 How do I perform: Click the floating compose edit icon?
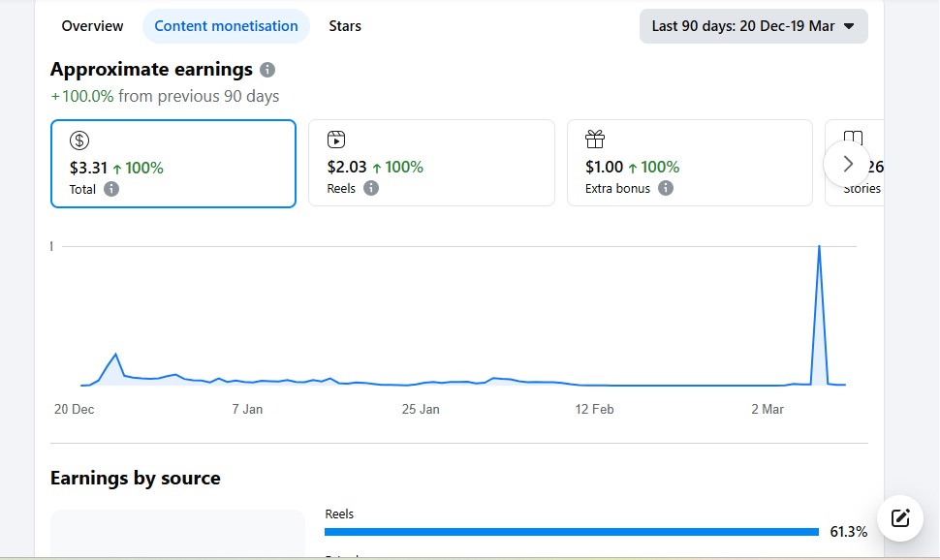(x=900, y=517)
